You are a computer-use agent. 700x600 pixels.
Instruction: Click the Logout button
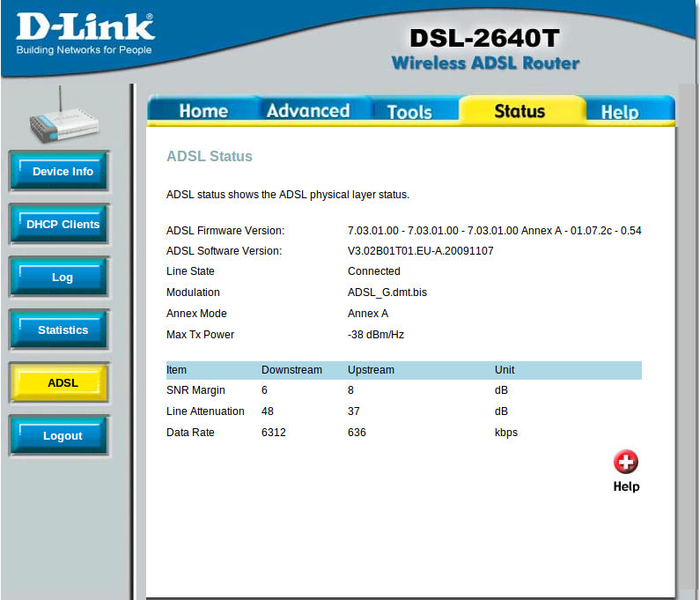(x=59, y=435)
